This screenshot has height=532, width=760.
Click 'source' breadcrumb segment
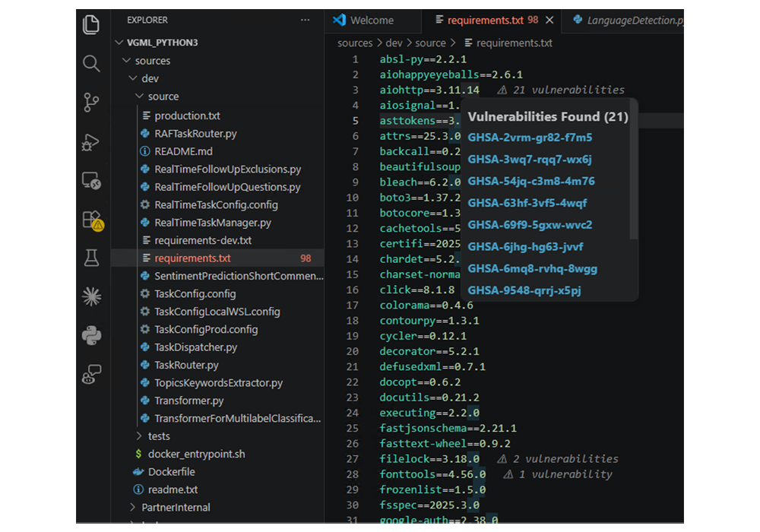[x=430, y=43]
